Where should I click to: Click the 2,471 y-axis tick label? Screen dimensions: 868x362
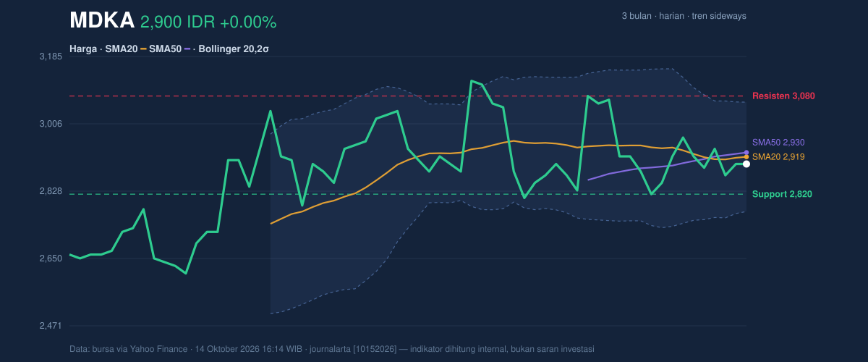pos(50,327)
